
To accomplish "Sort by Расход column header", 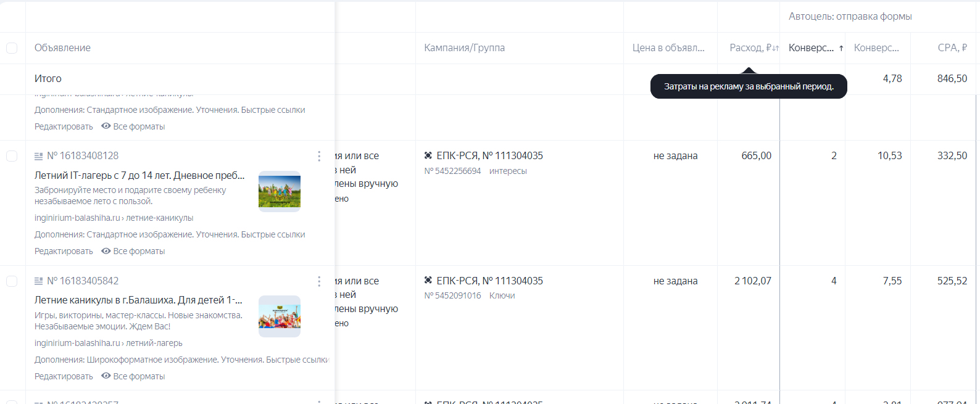I will [754, 47].
